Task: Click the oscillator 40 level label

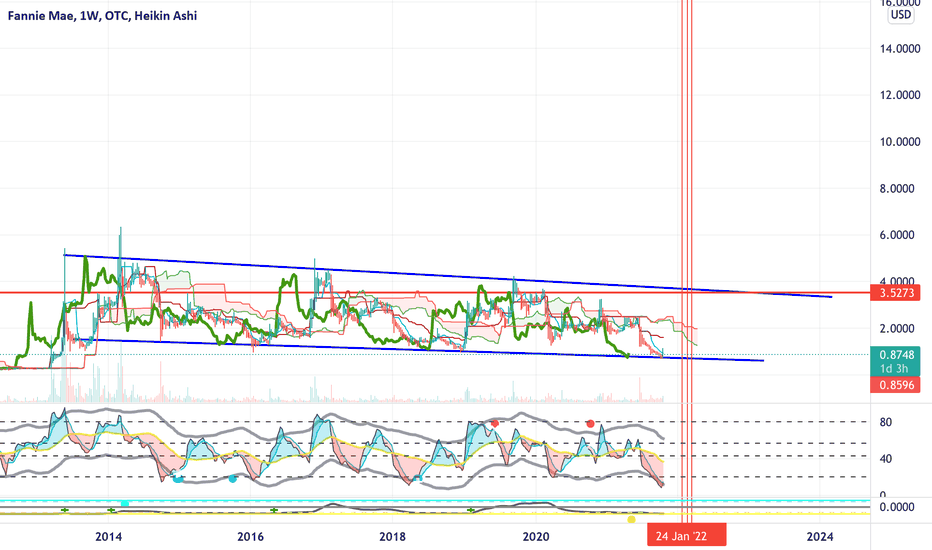Action: pos(886,459)
